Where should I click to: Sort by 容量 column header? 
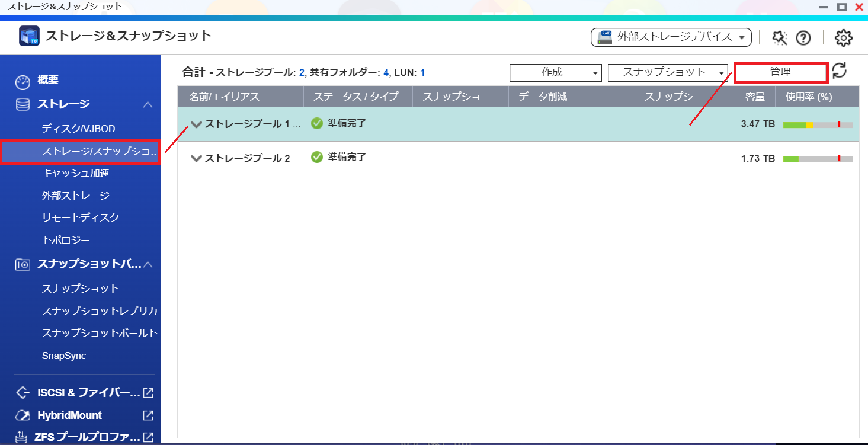[745, 97]
